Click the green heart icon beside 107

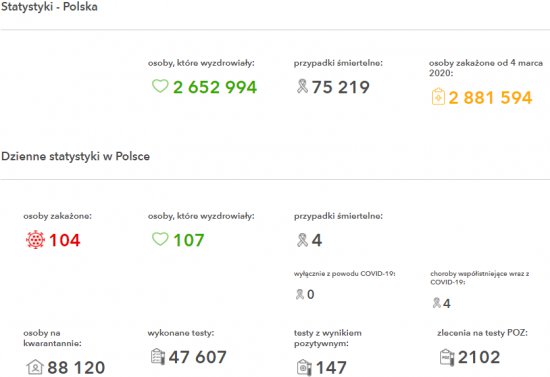coord(160,239)
